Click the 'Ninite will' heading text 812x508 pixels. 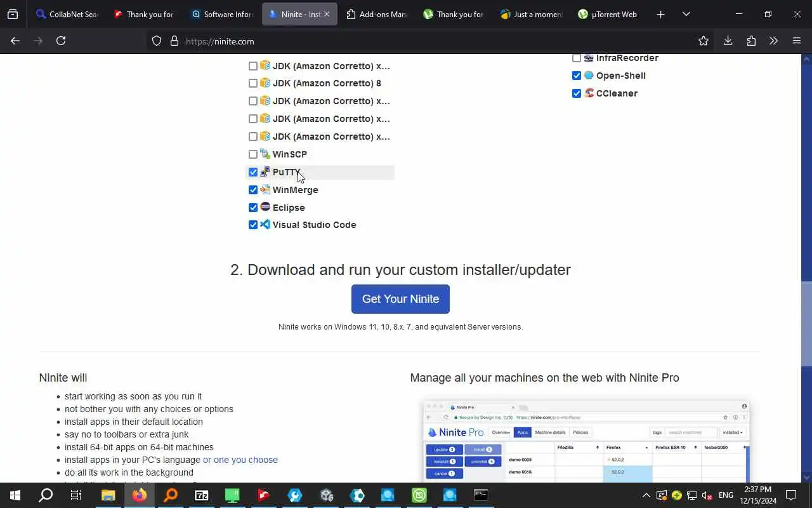63,378
